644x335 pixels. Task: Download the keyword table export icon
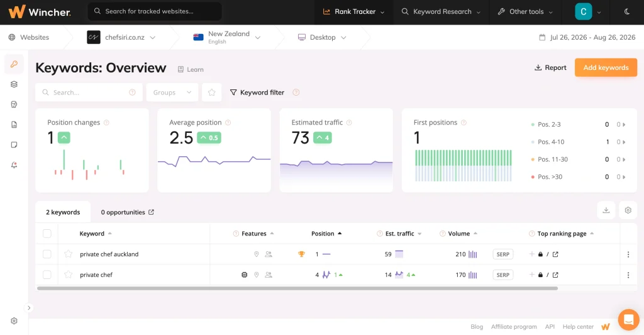(x=606, y=210)
